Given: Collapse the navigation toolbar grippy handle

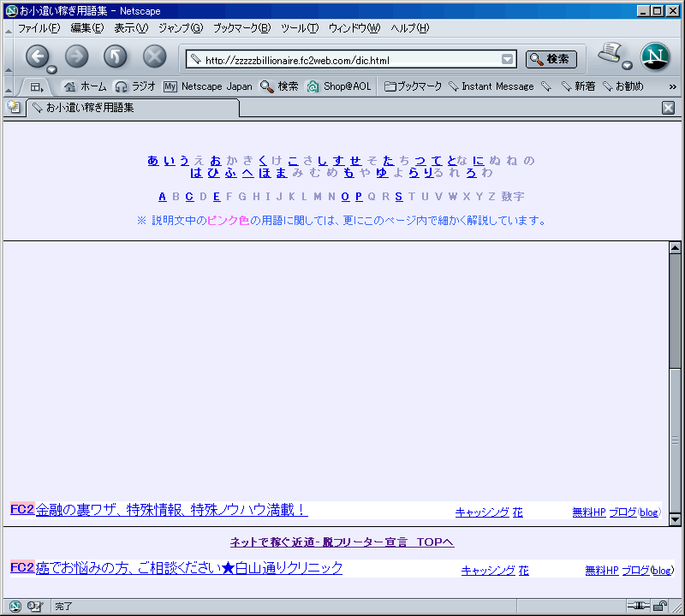Looking at the screenshot, I should click(9, 56).
